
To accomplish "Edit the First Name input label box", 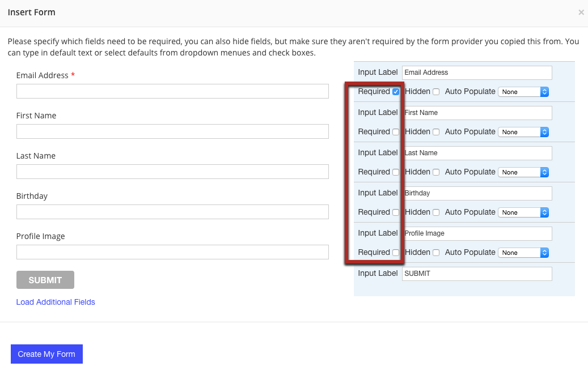I will pyautogui.click(x=476, y=113).
